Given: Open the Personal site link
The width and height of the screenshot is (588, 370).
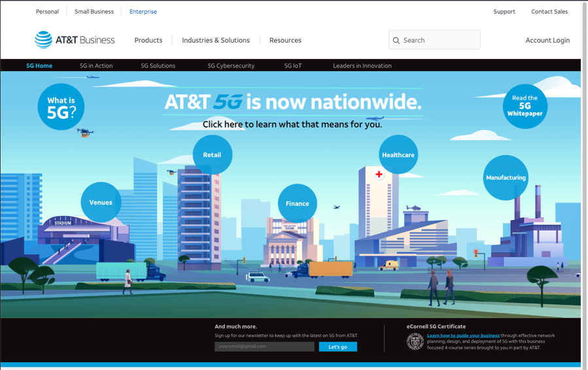Looking at the screenshot, I should 47,12.
